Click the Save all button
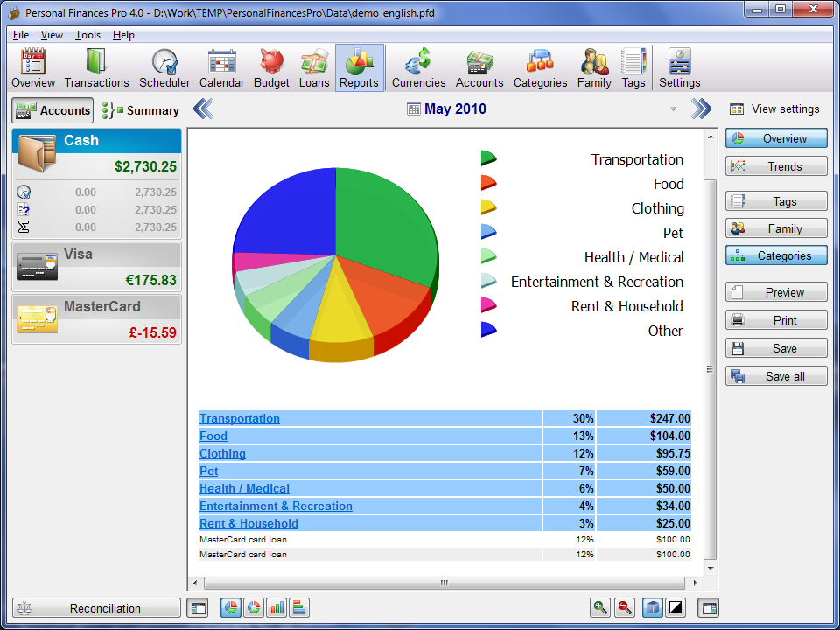 pyautogui.click(x=776, y=376)
